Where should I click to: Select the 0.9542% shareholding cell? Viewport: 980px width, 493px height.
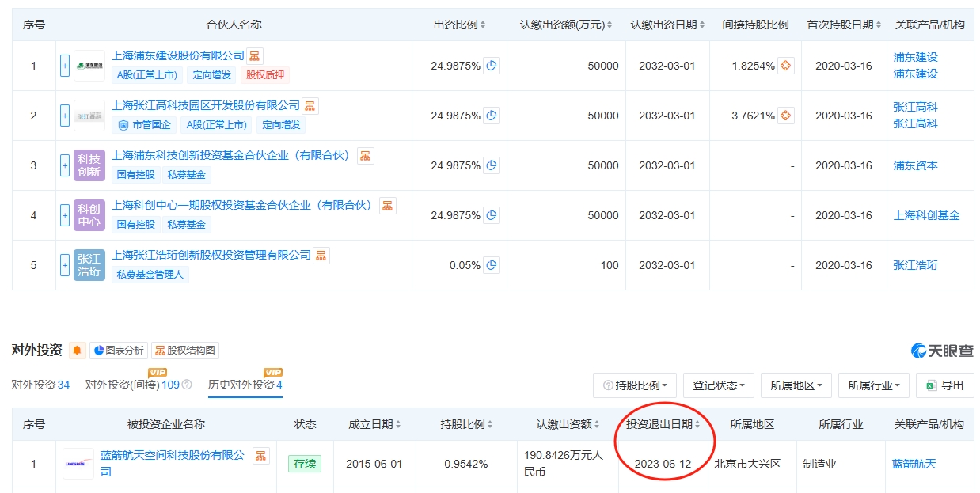(x=465, y=464)
